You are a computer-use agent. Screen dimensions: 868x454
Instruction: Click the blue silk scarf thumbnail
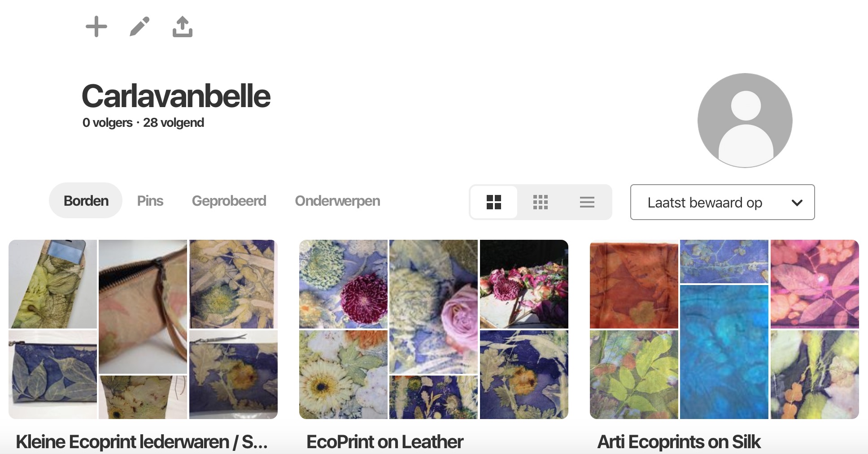pos(724,352)
